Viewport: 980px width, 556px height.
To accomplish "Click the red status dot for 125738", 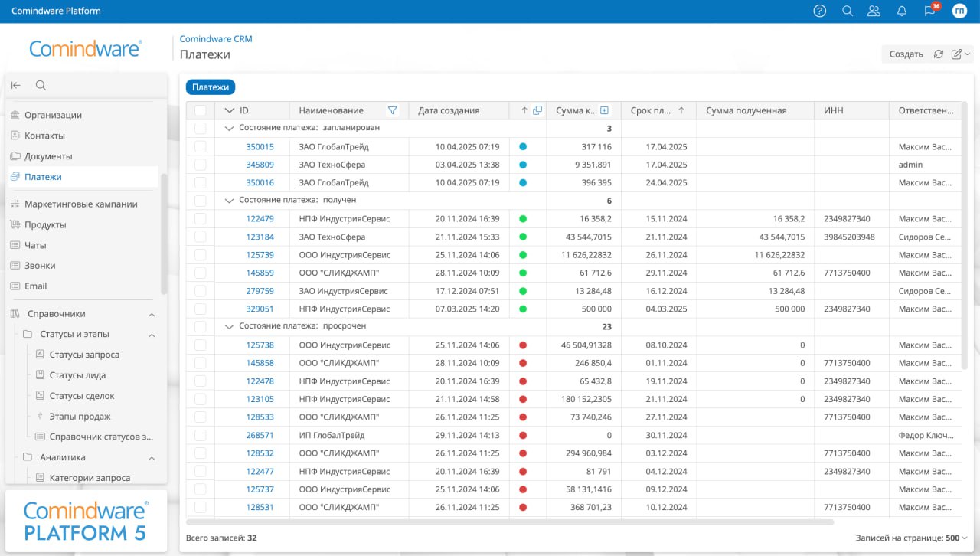I will click(523, 345).
